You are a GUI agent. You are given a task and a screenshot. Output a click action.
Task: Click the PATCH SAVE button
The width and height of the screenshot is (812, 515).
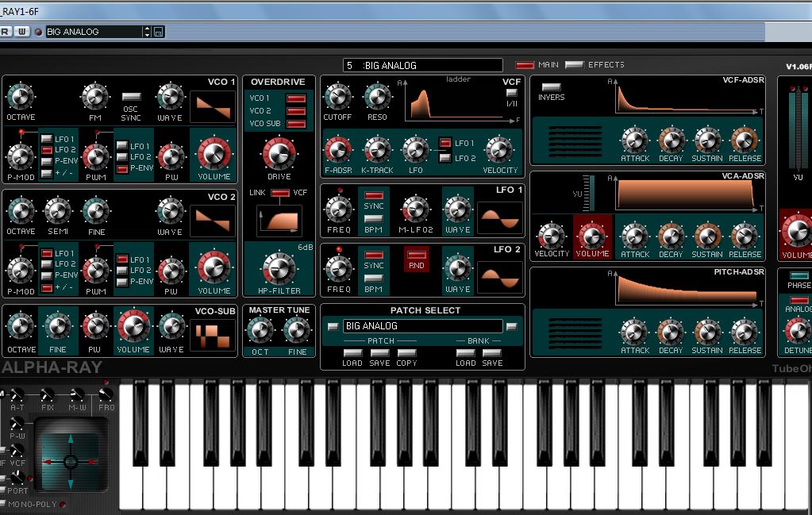click(379, 353)
